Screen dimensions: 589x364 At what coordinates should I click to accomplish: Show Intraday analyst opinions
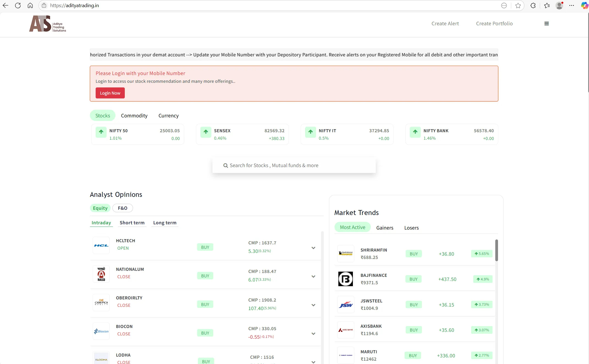101,223
